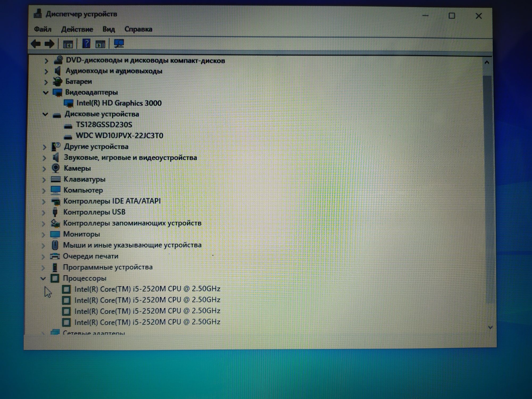Screen dimensions: 532x399
Task: Click the scan for hardware changes monitor icon
Action: [119, 44]
